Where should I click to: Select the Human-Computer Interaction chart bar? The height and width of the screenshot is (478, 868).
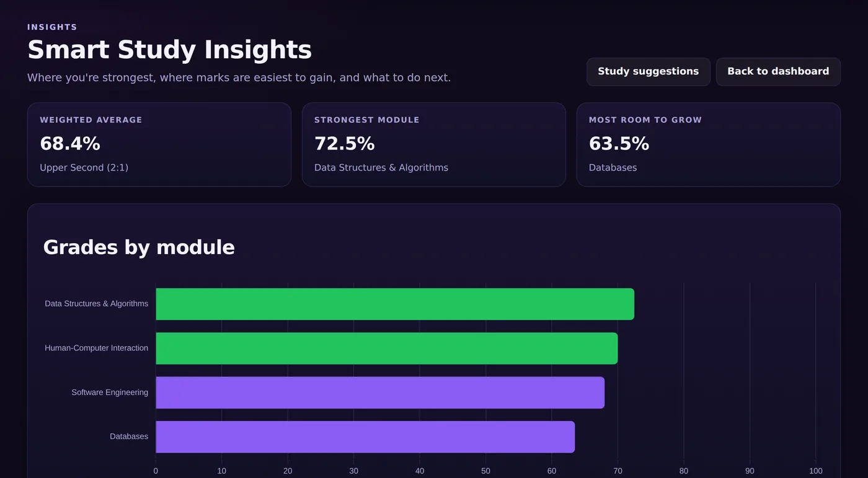pos(387,348)
